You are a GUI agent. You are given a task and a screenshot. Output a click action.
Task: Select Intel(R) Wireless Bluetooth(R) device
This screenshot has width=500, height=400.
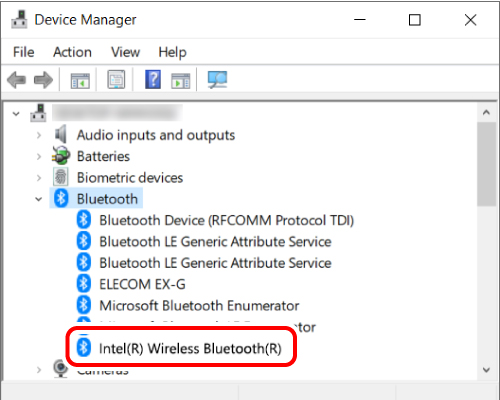(x=190, y=348)
